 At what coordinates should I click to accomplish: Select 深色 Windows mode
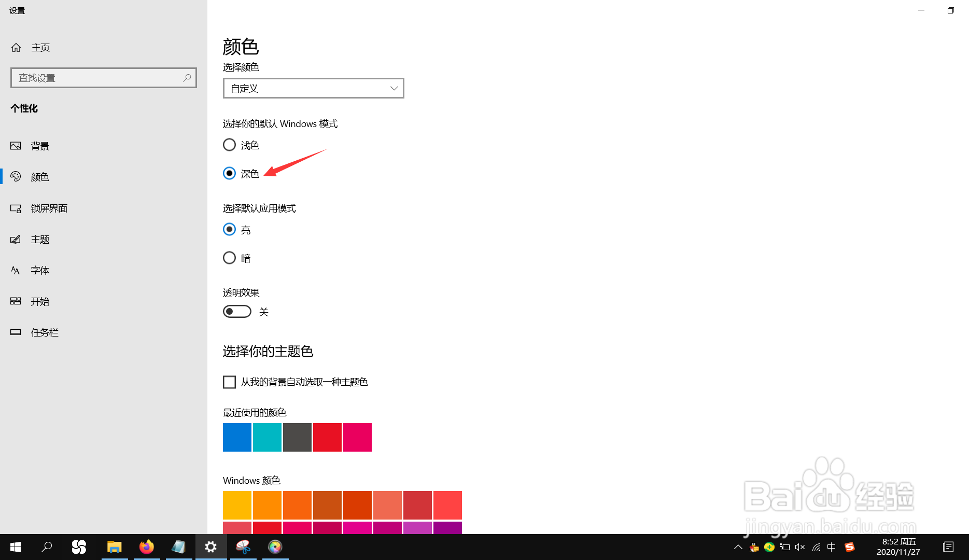coord(241,174)
